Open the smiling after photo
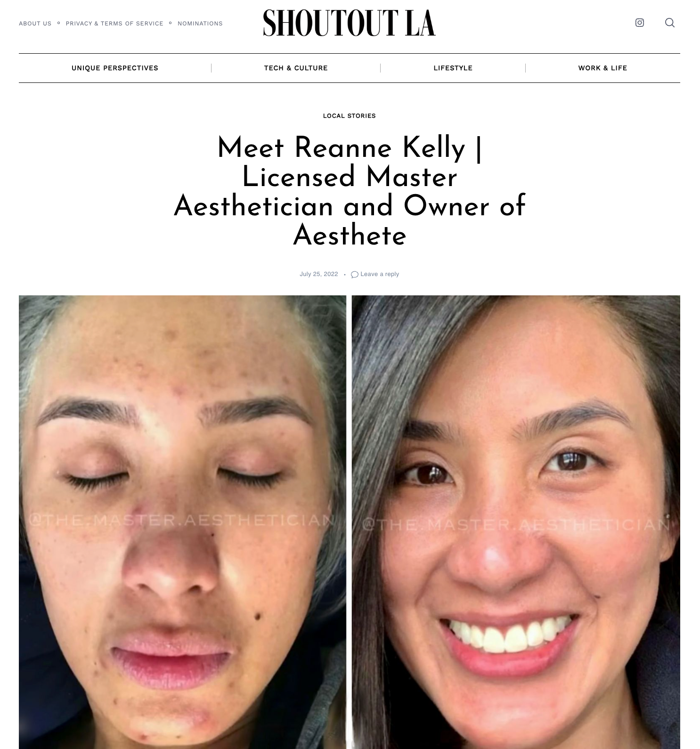 516,522
